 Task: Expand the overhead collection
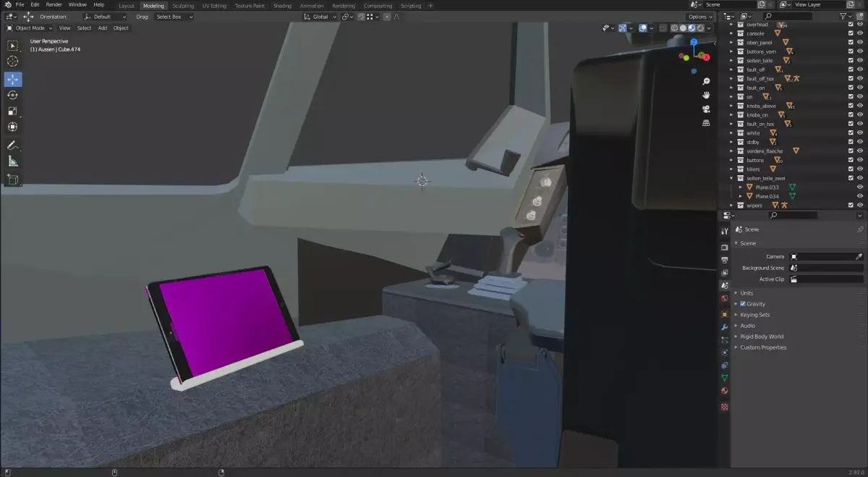[x=732, y=25]
